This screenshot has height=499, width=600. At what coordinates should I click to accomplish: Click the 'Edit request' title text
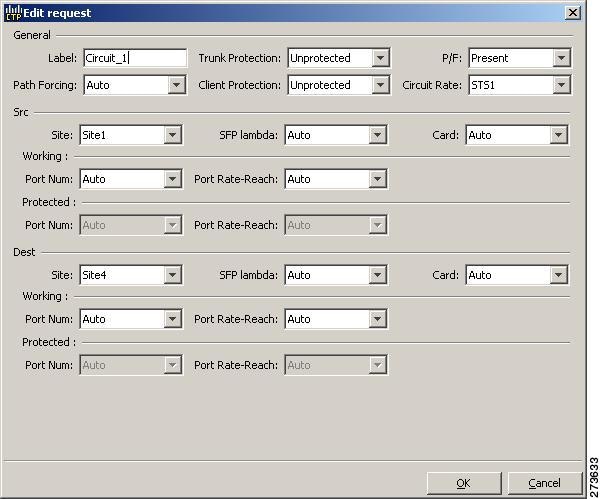[x=57, y=13]
